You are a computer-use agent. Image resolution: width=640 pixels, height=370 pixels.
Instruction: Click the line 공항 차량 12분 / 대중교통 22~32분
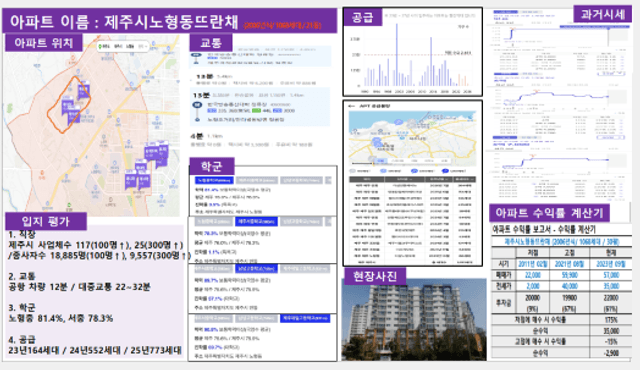[79, 287]
